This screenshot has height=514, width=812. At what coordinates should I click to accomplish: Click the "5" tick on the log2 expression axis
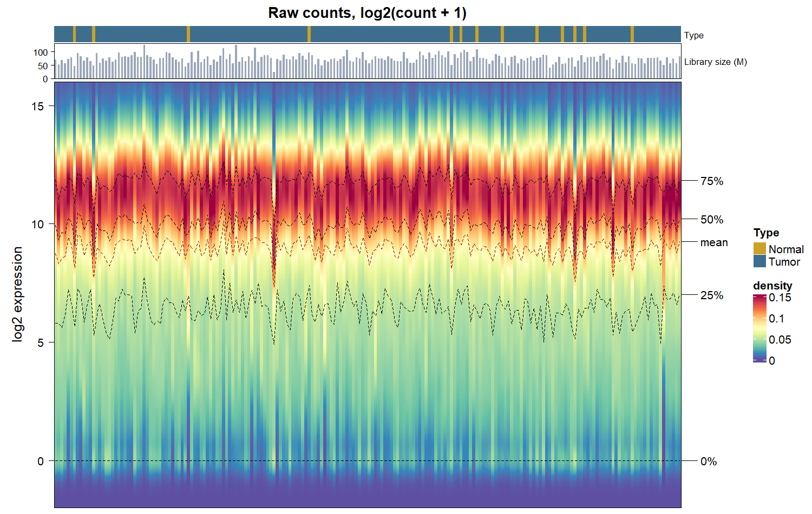(x=41, y=342)
